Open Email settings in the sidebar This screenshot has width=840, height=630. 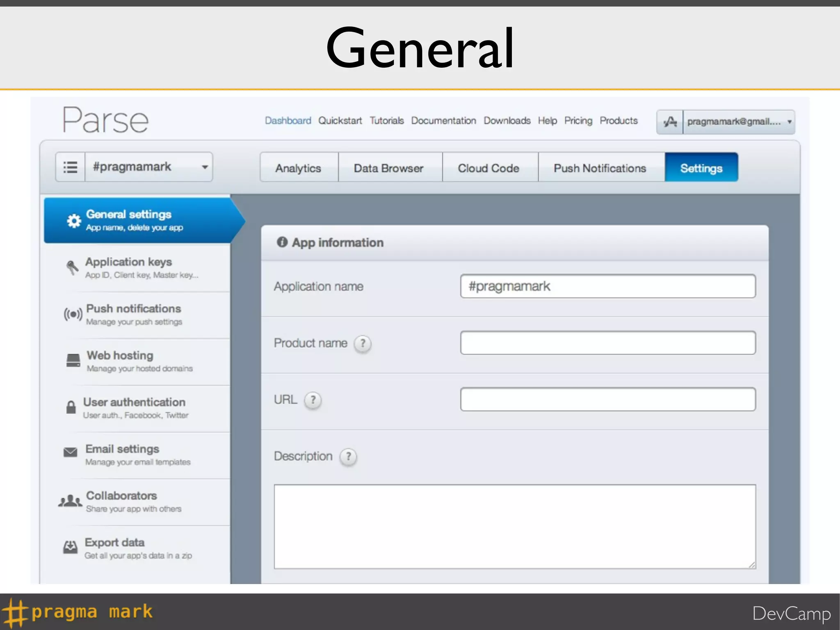pos(137,455)
